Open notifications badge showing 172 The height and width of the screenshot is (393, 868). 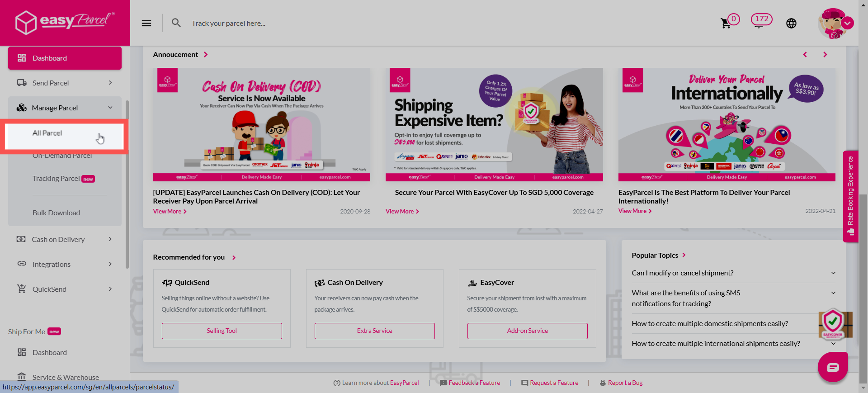point(761,19)
